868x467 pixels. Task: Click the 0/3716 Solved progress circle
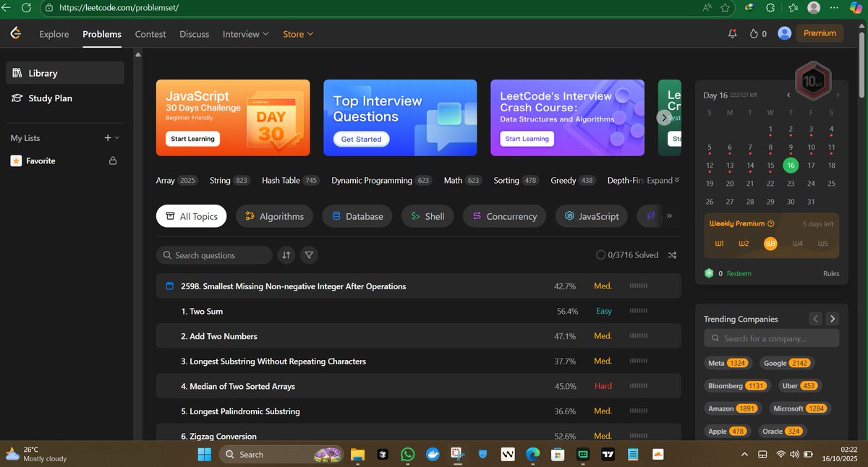point(600,255)
